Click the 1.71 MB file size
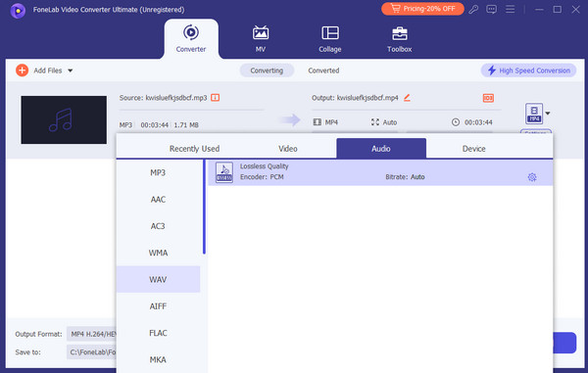This screenshot has width=588, height=373. 186,124
